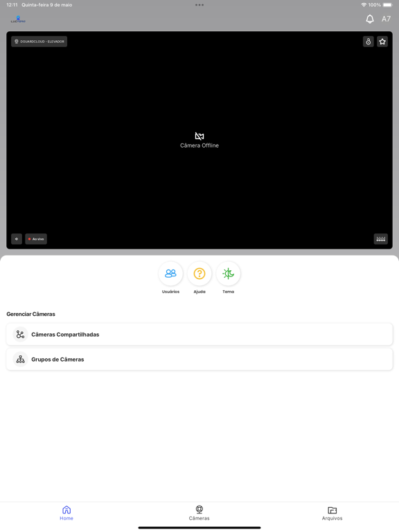This screenshot has width=399, height=532.
Task: Open Grupos de Câmeras
Action: tap(199, 360)
